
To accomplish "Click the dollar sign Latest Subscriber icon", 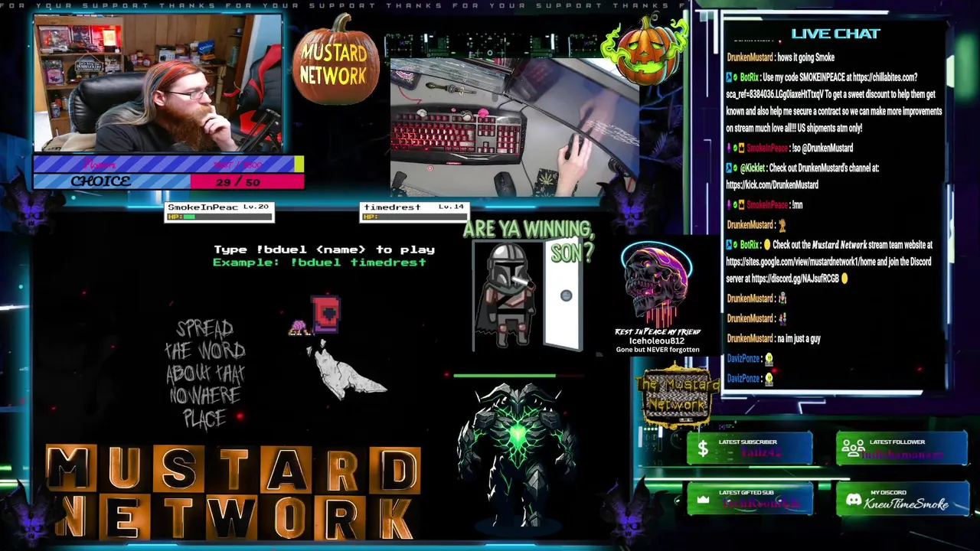I will point(703,450).
